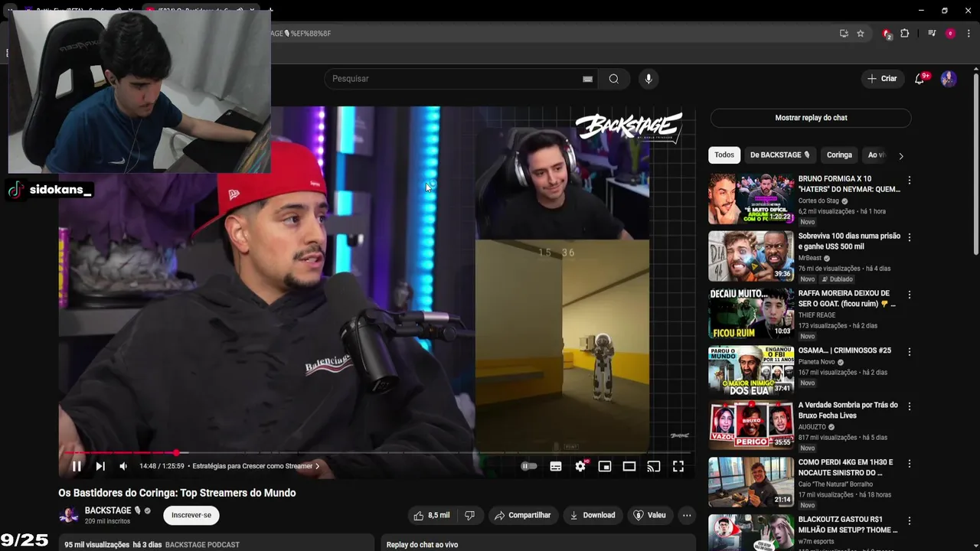Open the Chrome three-dot menu
Viewport: 980px width, 551px height.
pyautogui.click(x=969, y=34)
